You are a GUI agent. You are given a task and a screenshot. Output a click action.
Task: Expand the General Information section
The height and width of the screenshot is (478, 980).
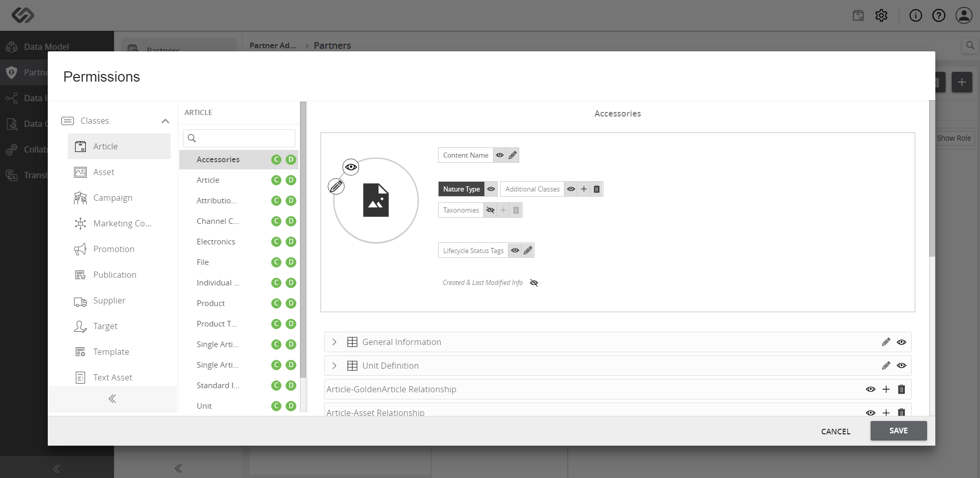click(334, 342)
